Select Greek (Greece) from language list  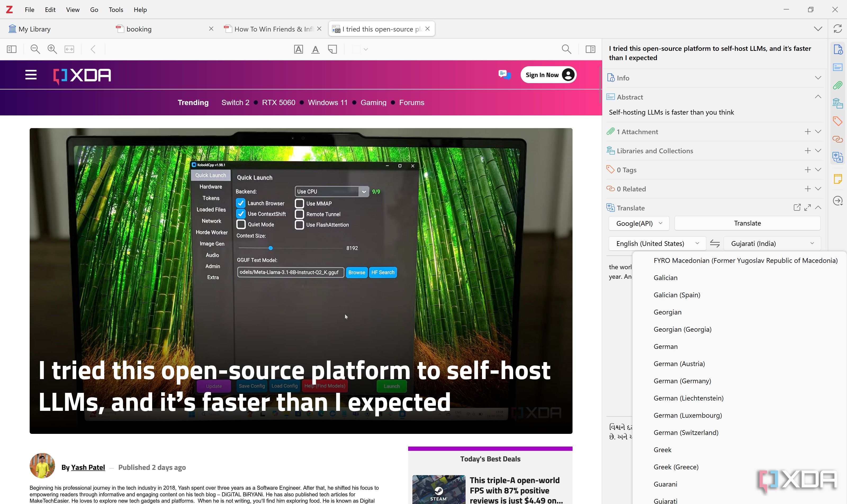coord(676,467)
